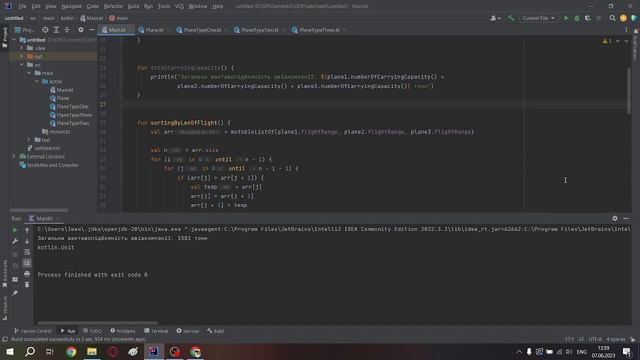Click the Build hammer icon in toolbar
Screen dimensions: 640x360
coord(511,18)
